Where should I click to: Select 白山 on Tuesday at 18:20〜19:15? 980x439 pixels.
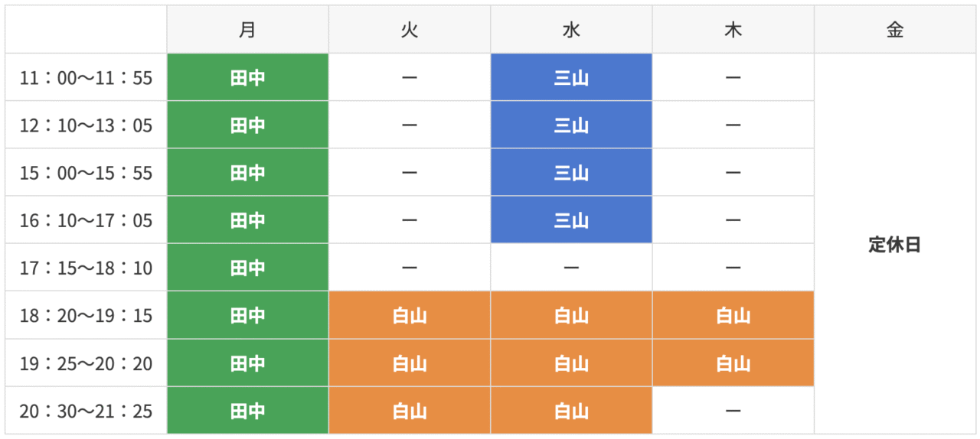[x=410, y=315]
